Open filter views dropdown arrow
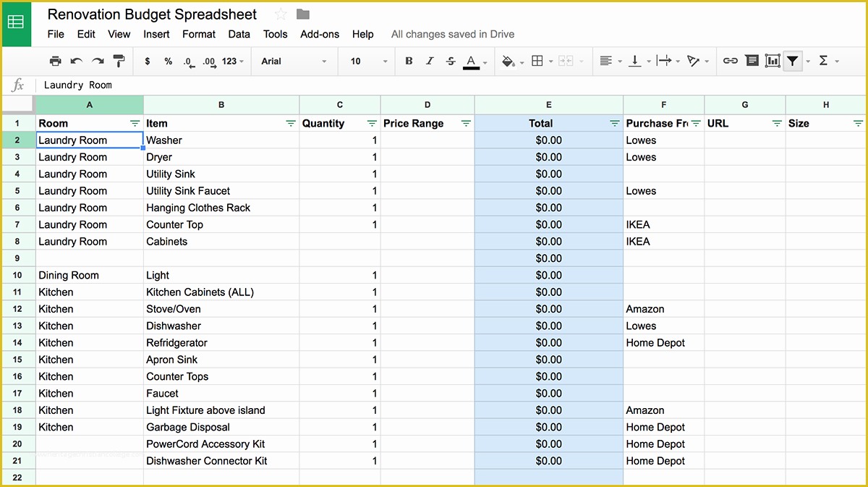Screen dimensions: 868x487 [x=808, y=62]
